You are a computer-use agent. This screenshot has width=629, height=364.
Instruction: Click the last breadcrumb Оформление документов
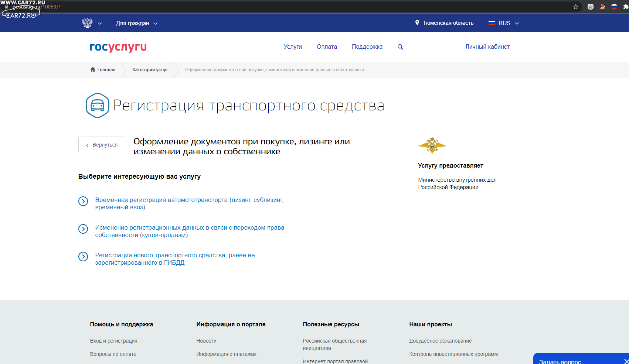click(x=274, y=70)
